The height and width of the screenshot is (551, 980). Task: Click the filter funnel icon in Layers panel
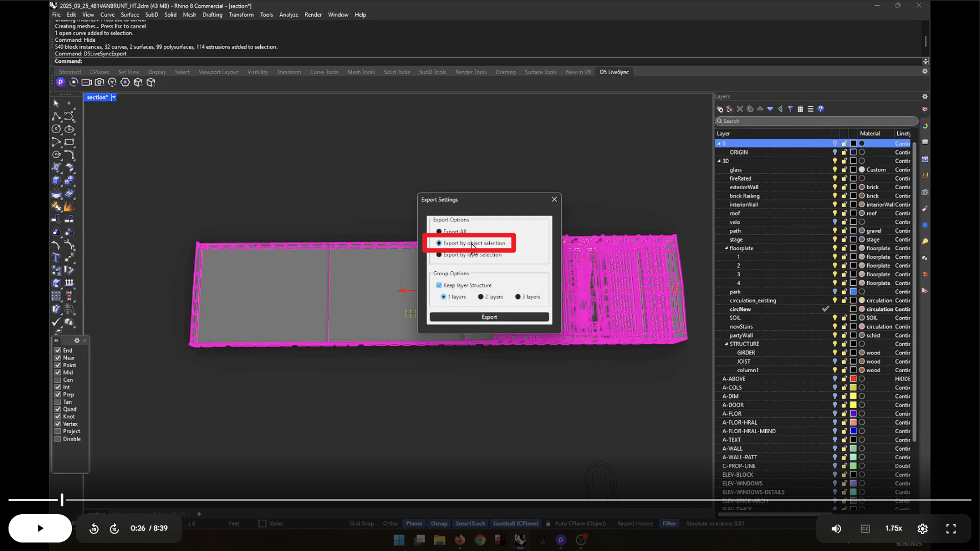click(x=790, y=109)
